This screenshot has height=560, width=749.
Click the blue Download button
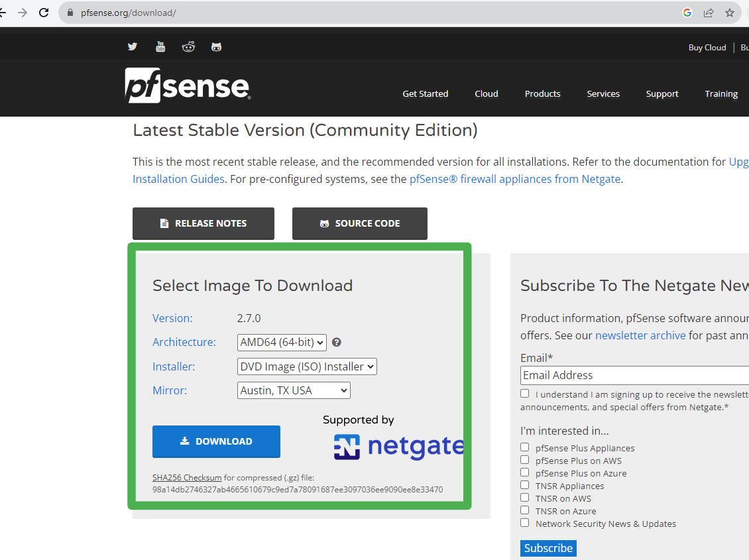pos(216,441)
